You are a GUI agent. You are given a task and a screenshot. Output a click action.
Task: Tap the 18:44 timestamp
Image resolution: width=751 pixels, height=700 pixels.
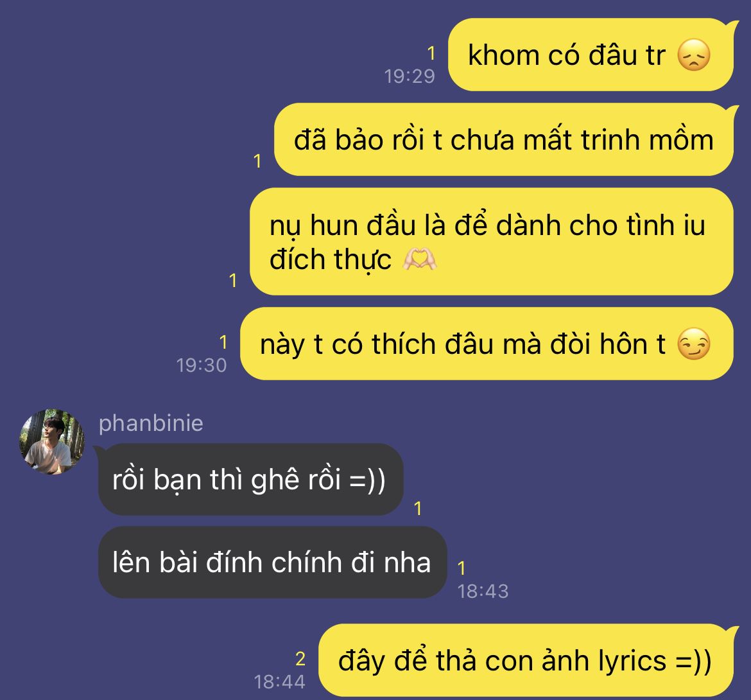point(279,682)
